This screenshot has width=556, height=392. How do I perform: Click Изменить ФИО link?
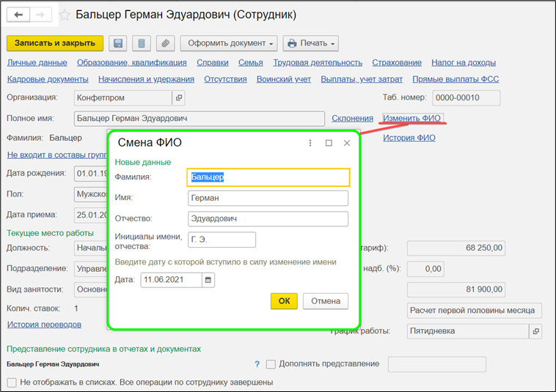(412, 118)
